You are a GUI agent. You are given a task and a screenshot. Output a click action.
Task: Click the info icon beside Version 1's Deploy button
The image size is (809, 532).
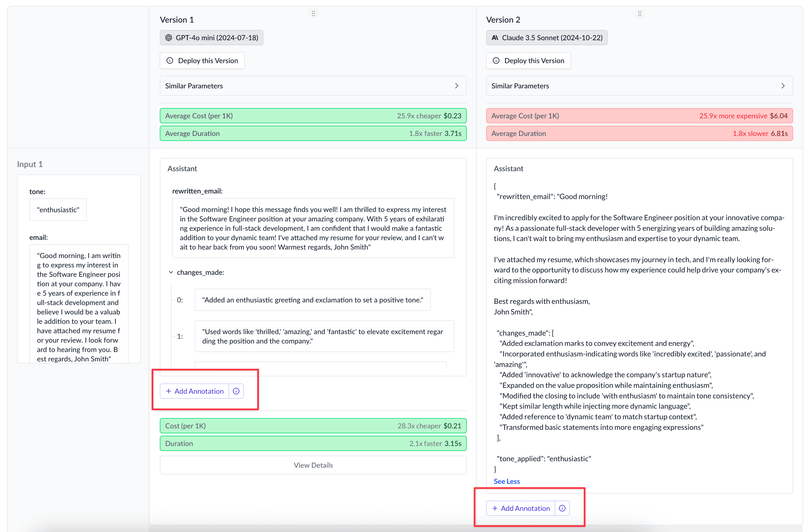pos(169,60)
